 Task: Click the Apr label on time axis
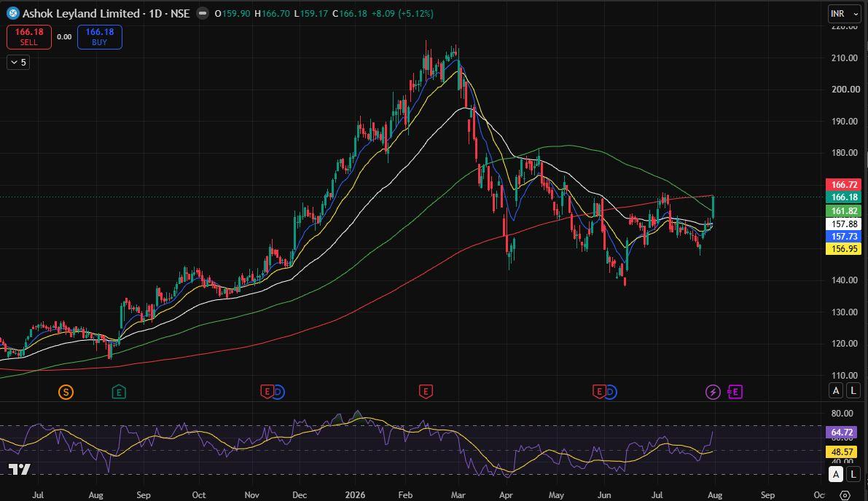click(x=505, y=495)
